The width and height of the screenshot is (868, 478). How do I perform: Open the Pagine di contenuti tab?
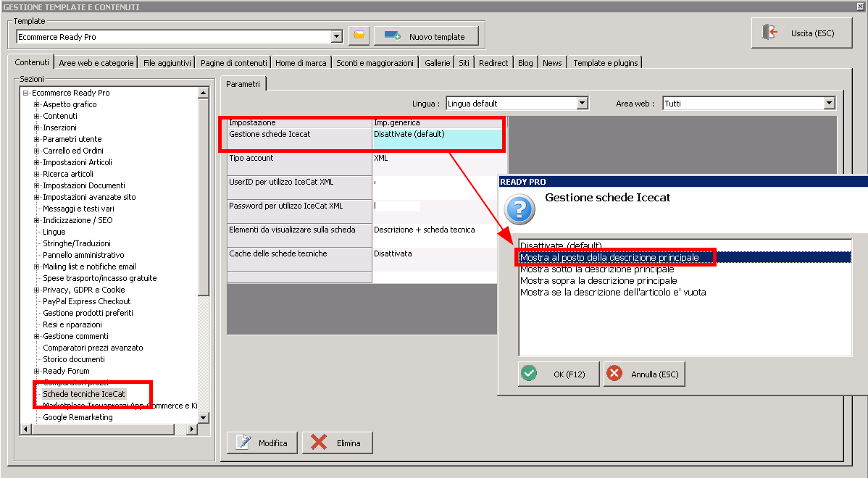233,63
